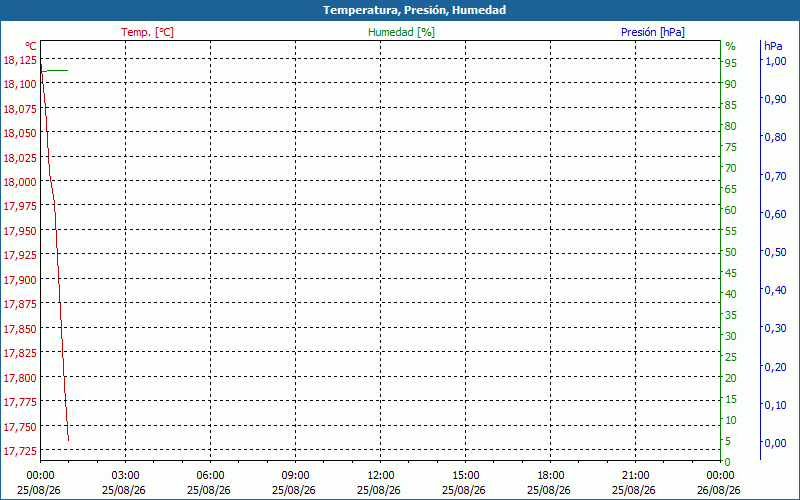Click the 0,70 tick on blue pressure axis
The width and height of the screenshot is (800, 500).
pos(776,176)
